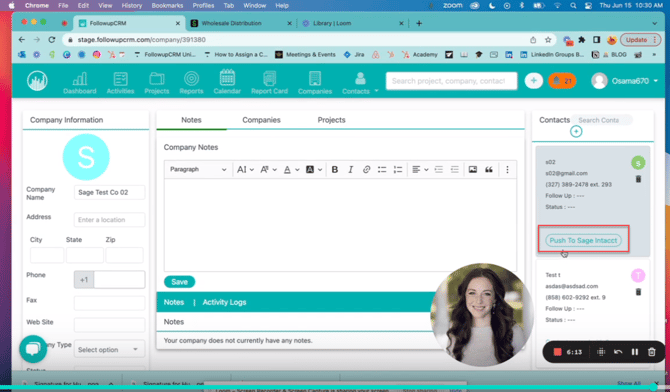Image resolution: width=670 pixels, height=392 pixels.
Task: Open the Calendar nav icon
Action: 227,83
